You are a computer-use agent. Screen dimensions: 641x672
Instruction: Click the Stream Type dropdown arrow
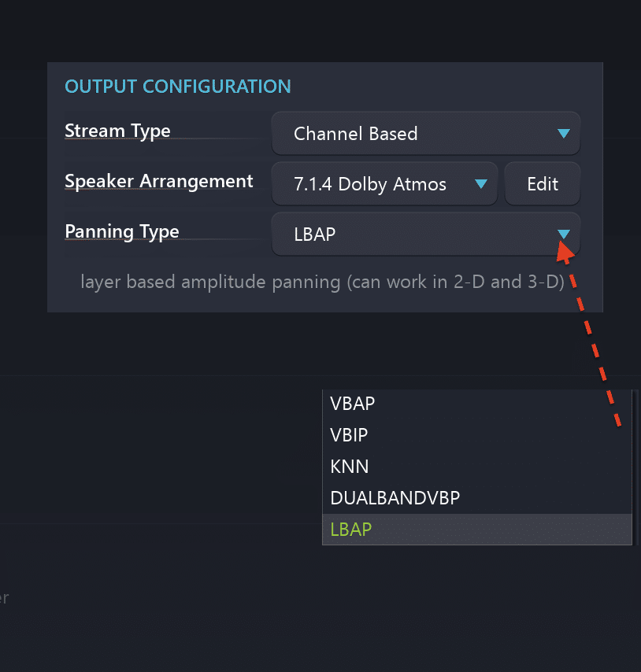tap(563, 134)
